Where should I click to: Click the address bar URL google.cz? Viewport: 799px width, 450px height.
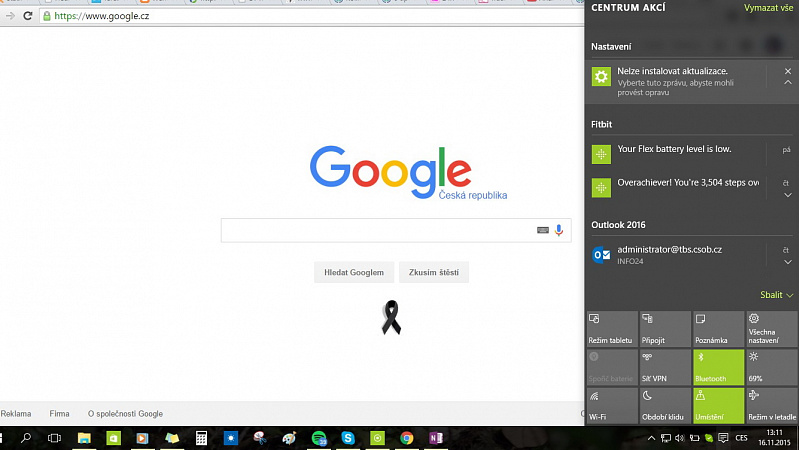(x=102, y=16)
